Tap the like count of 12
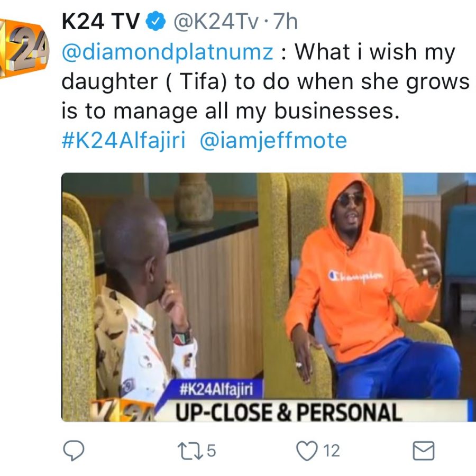476x476 pixels. click(331, 451)
